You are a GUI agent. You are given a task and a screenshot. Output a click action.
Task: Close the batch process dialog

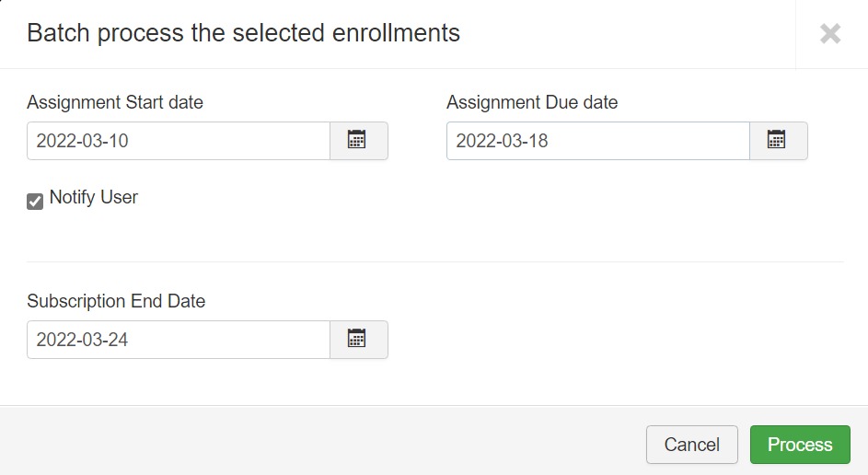click(x=830, y=34)
